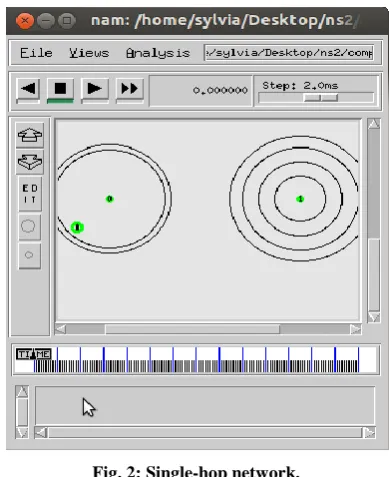Viewport: 389px width, 477px height.
Task: Click bottom panel scrollbar down arrow
Action: 22,432
